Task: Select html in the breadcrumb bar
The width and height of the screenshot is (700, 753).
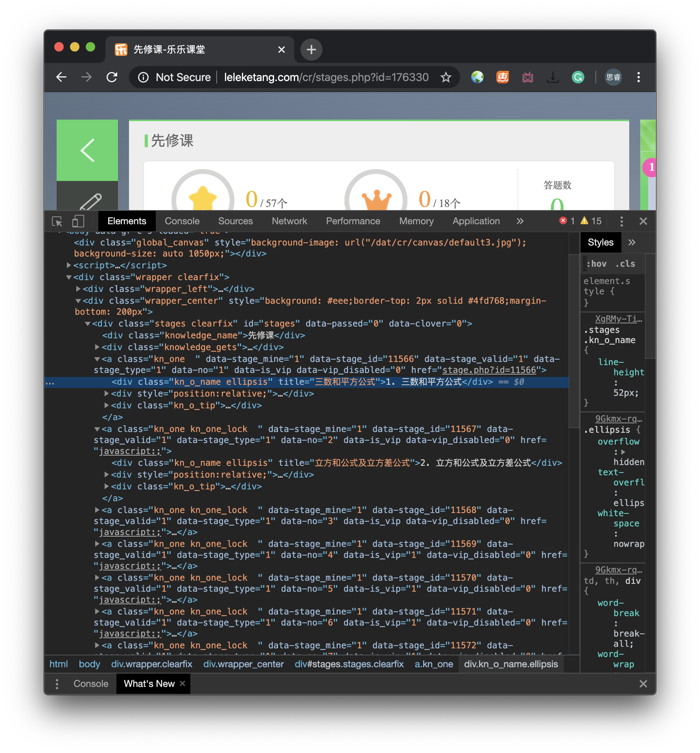Action: click(59, 664)
